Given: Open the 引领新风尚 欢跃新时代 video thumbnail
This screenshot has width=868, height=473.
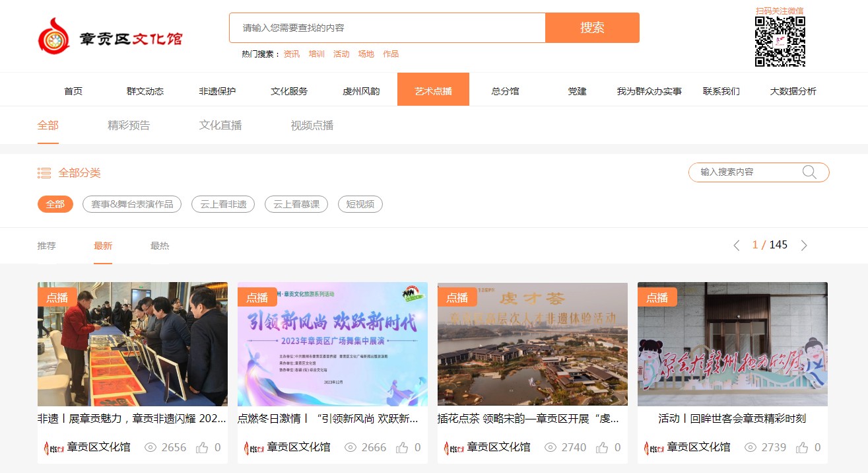Looking at the screenshot, I should 332,344.
